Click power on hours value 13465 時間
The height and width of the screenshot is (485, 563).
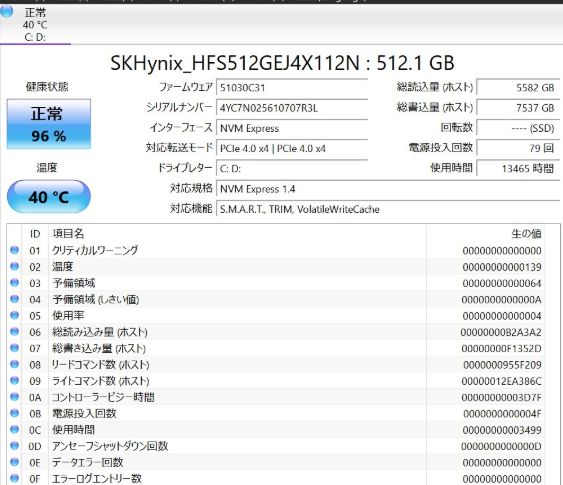coord(518,169)
